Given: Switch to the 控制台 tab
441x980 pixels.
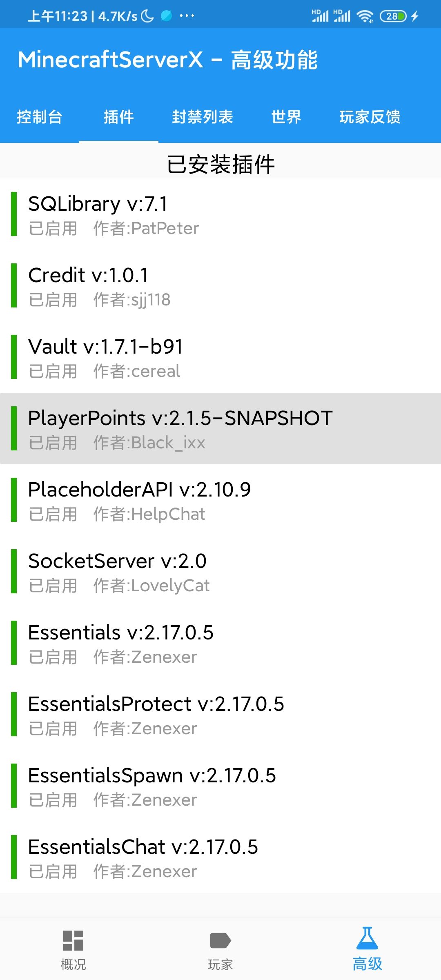Looking at the screenshot, I should click(40, 117).
